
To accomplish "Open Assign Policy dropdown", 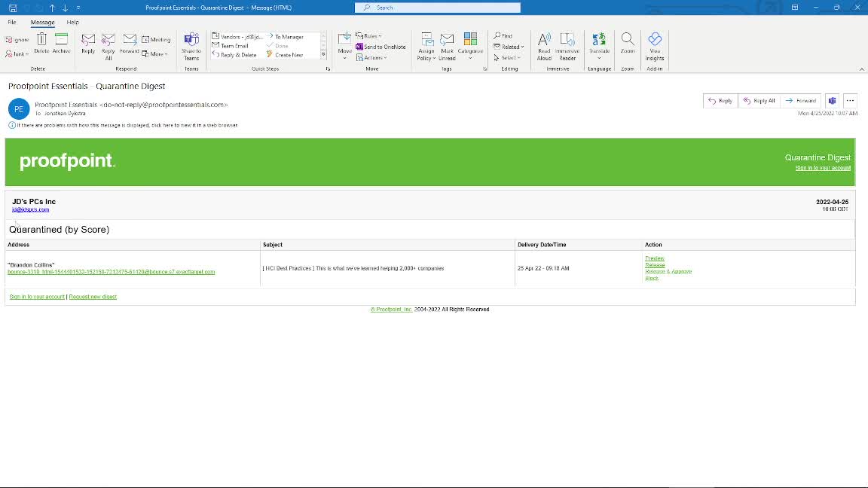I will 426,47.
